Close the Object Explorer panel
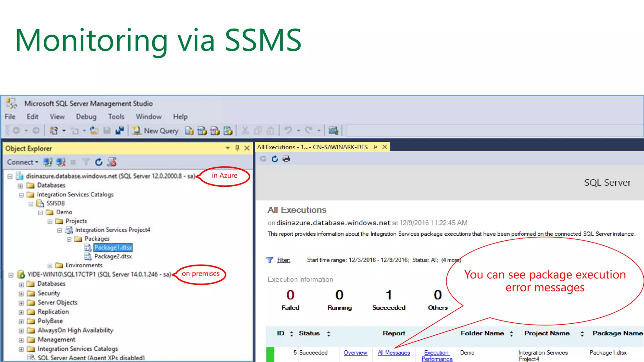The height and width of the screenshot is (362, 644). (x=247, y=148)
